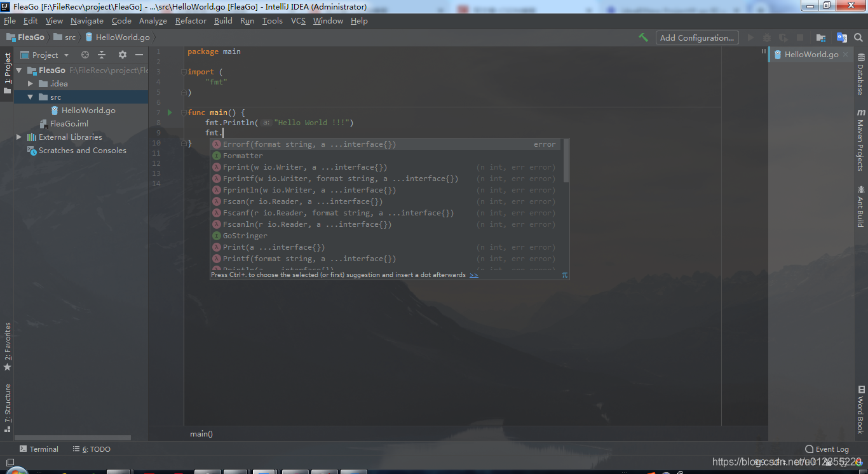Run main() from the green gutter arrow
Viewport: 868px width, 474px height.
coord(170,112)
